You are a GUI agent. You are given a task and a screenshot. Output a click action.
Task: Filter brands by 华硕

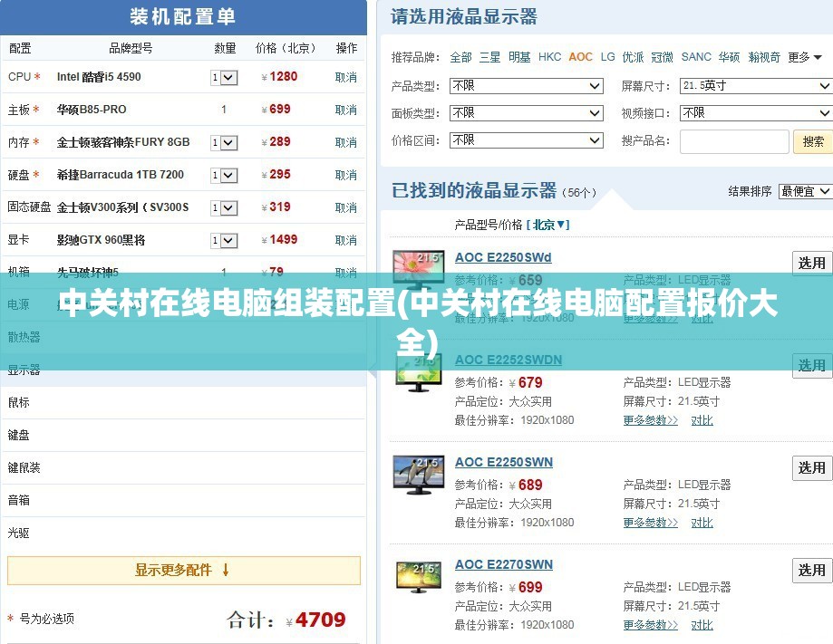pyautogui.click(x=729, y=57)
